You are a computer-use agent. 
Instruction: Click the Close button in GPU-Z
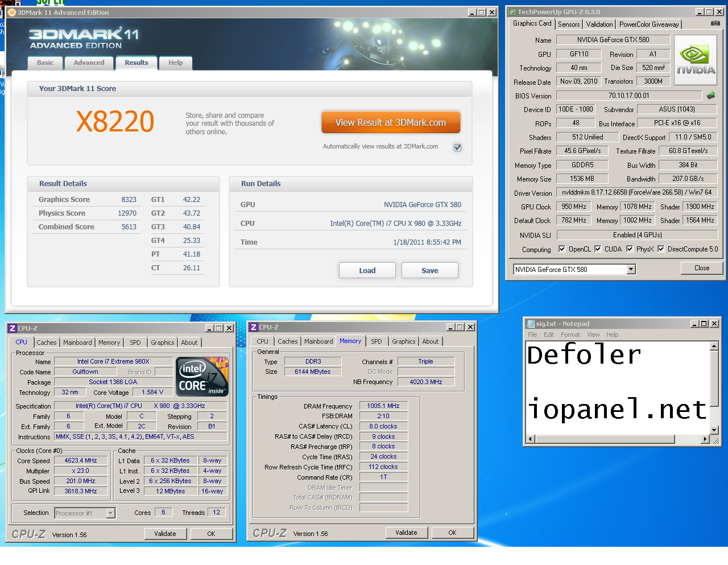[x=702, y=268]
